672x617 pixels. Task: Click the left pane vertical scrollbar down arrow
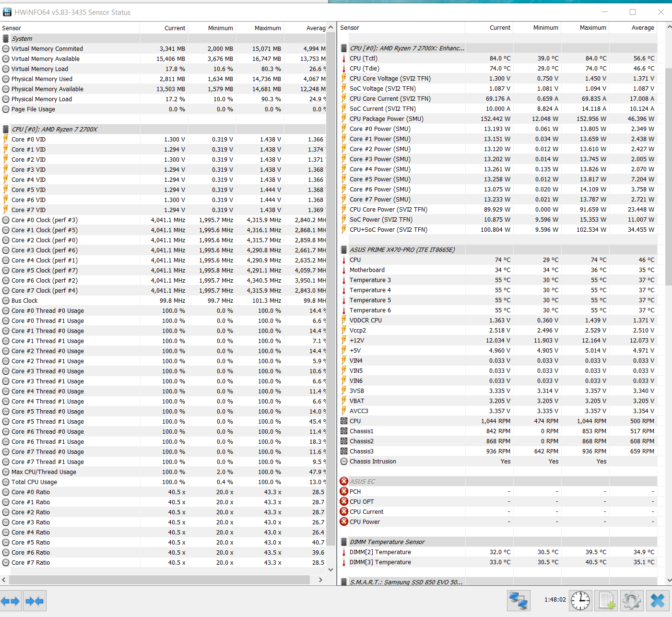coord(330,570)
